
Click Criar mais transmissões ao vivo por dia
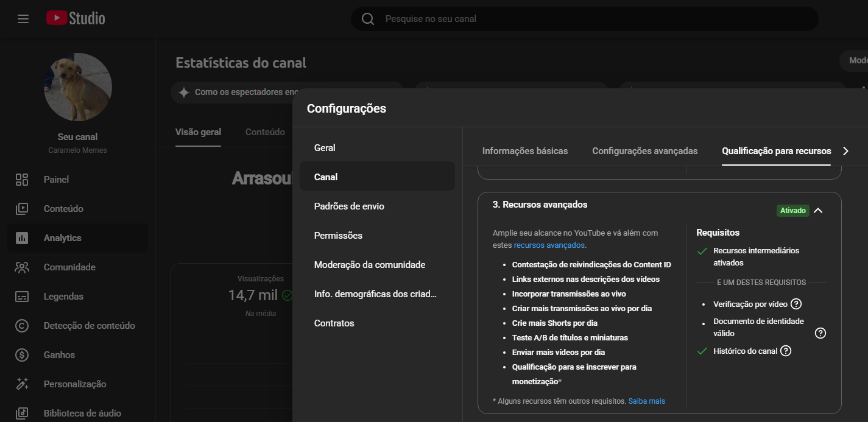[582, 309]
